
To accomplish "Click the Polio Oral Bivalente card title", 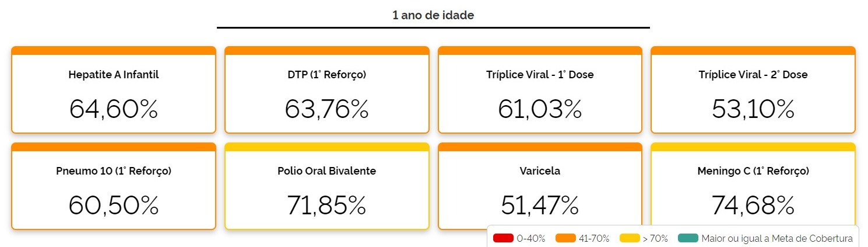I will coord(326,171).
